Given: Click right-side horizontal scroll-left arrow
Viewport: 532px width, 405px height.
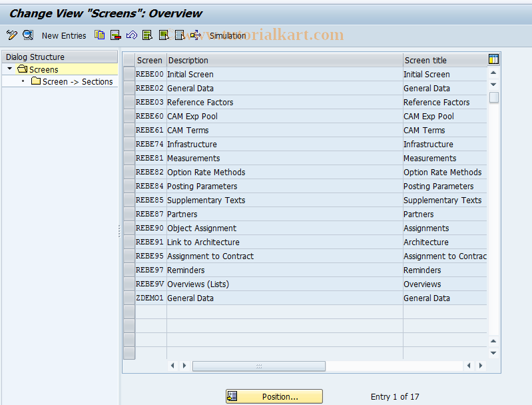Looking at the screenshot, I should tap(469, 366).
